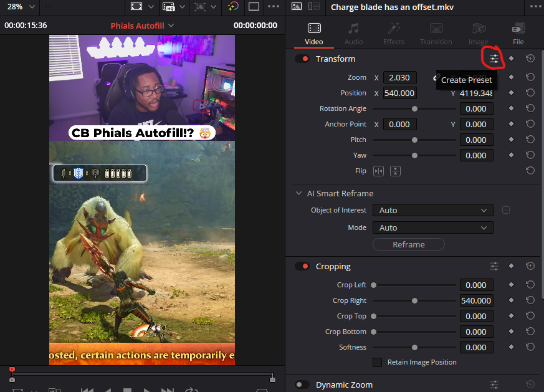Add keyframe to Anchor Point parameter
This screenshot has height=392, width=544.
tap(511, 124)
